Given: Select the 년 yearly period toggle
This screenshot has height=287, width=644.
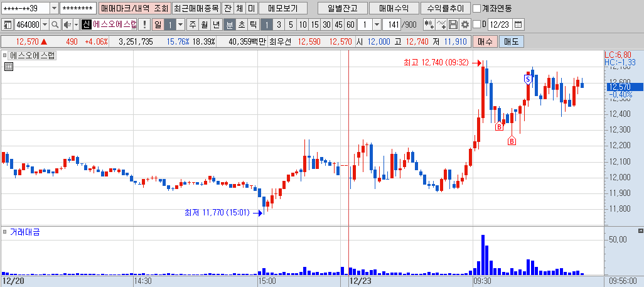Looking at the screenshot, I should 216,24.
